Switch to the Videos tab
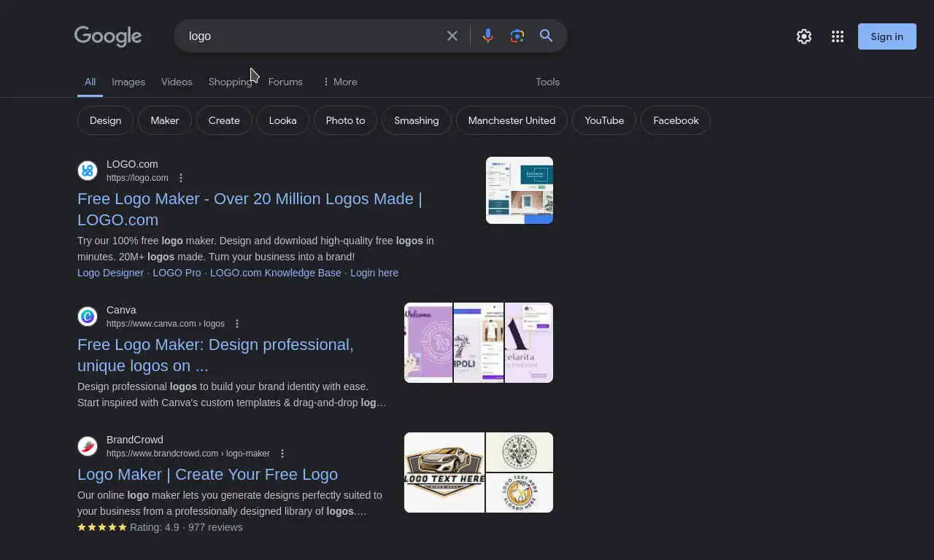The width and height of the screenshot is (934, 560). point(177,82)
